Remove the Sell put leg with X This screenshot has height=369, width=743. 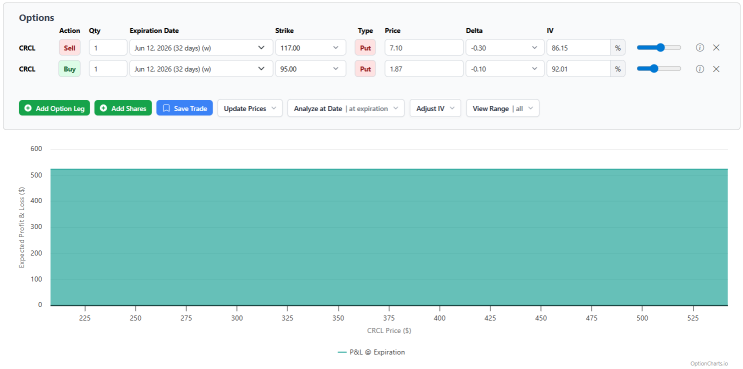[716, 48]
